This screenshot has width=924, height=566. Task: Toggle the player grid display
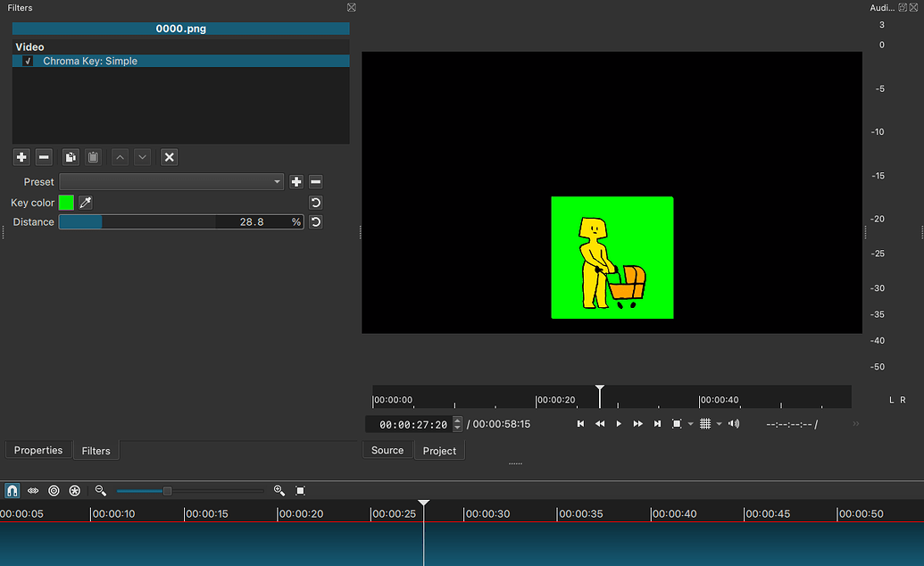pos(704,424)
